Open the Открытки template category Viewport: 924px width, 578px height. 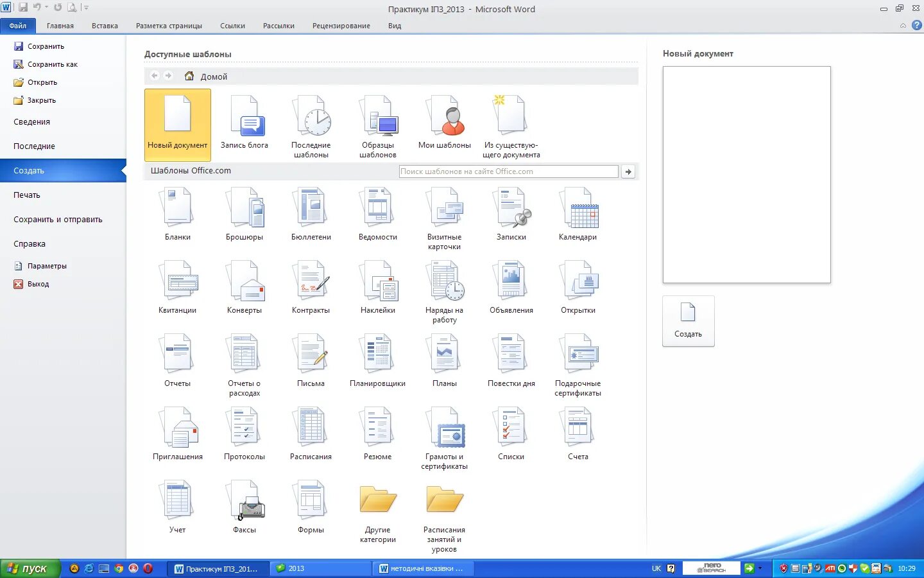(x=578, y=288)
